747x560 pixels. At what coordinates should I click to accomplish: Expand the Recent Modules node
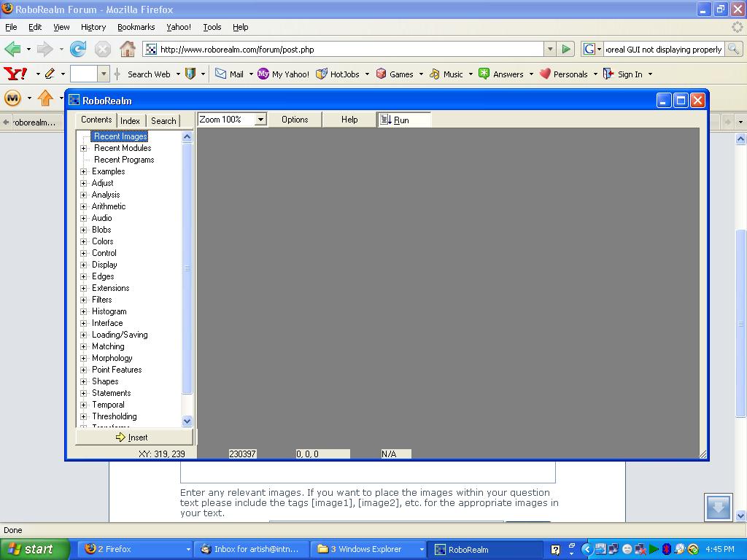click(84, 148)
